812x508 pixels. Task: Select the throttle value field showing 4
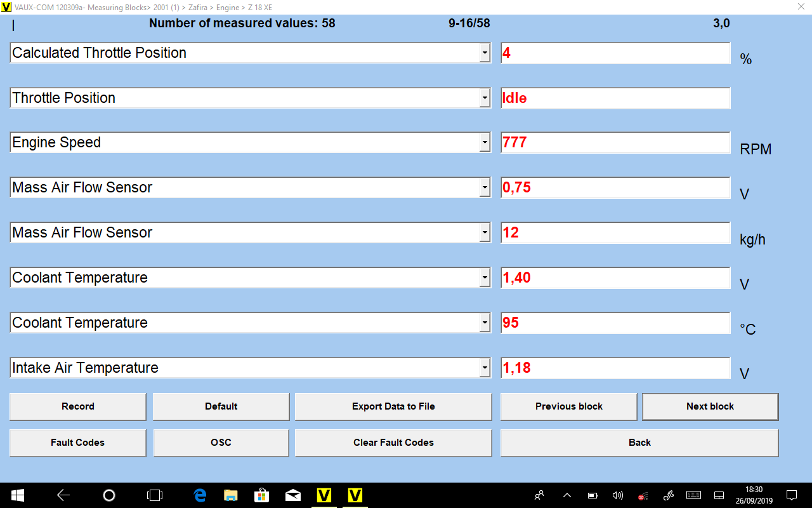coord(615,53)
